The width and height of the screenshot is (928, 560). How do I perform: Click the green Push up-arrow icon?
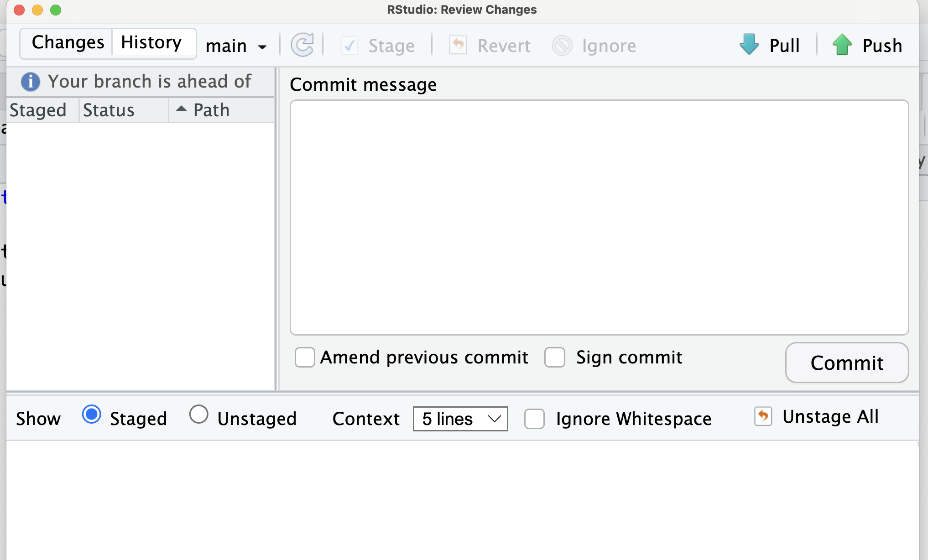[x=842, y=45]
